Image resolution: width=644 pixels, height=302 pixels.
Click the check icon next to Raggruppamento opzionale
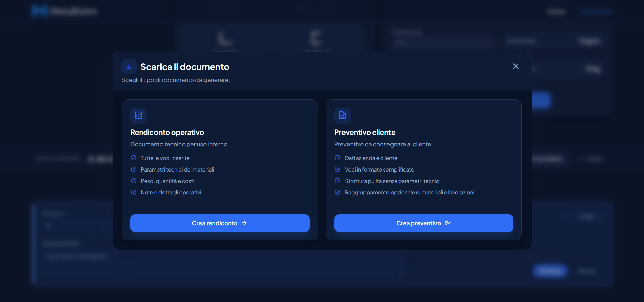337,192
